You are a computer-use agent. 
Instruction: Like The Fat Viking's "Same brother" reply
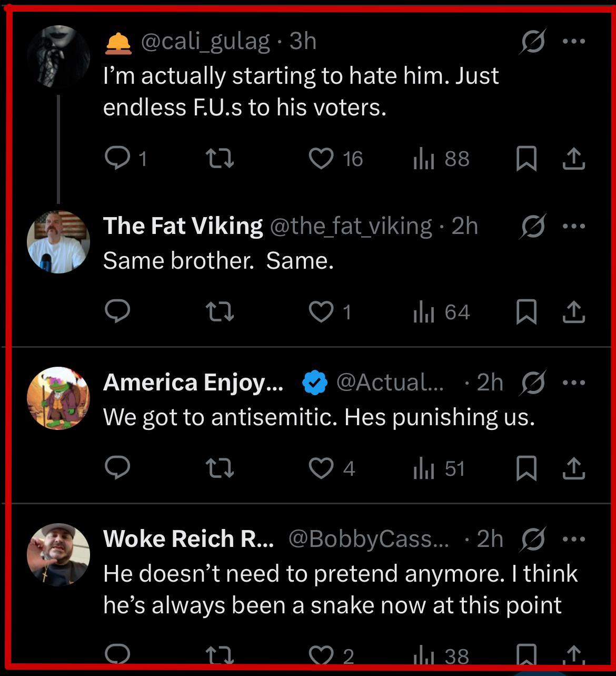click(321, 312)
